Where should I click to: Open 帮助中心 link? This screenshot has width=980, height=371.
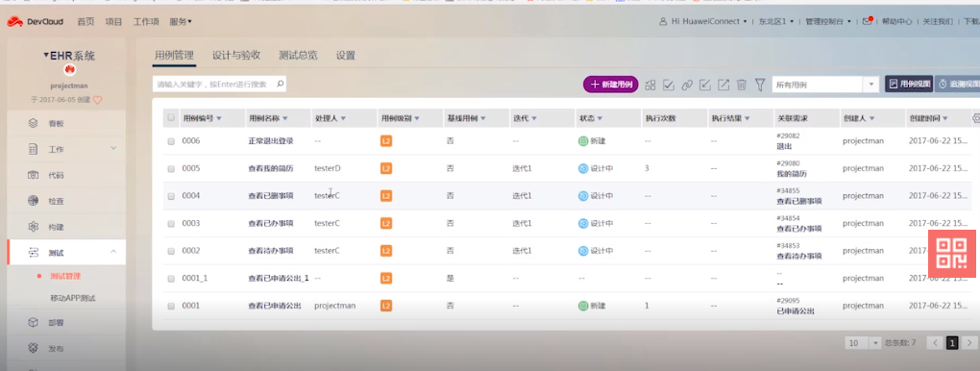(x=896, y=21)
